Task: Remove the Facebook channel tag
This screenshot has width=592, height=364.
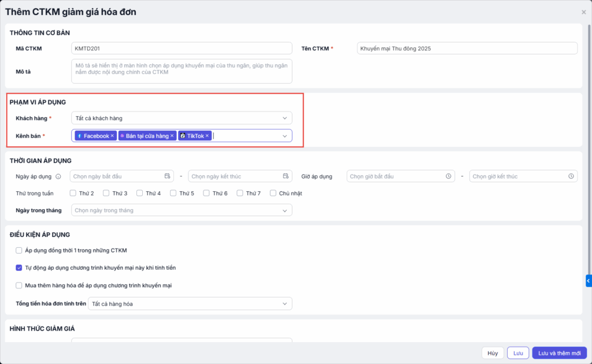Action: click(112, 136)
